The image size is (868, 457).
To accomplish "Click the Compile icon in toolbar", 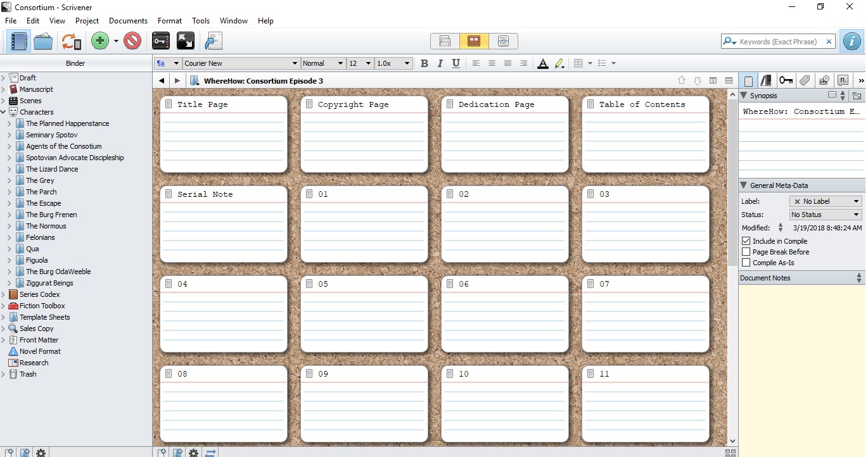I will coord(214,41).
